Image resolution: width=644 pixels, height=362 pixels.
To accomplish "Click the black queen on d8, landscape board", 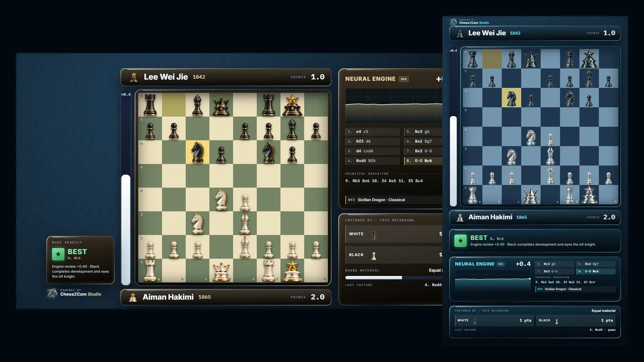I will (x=221, y=105).
